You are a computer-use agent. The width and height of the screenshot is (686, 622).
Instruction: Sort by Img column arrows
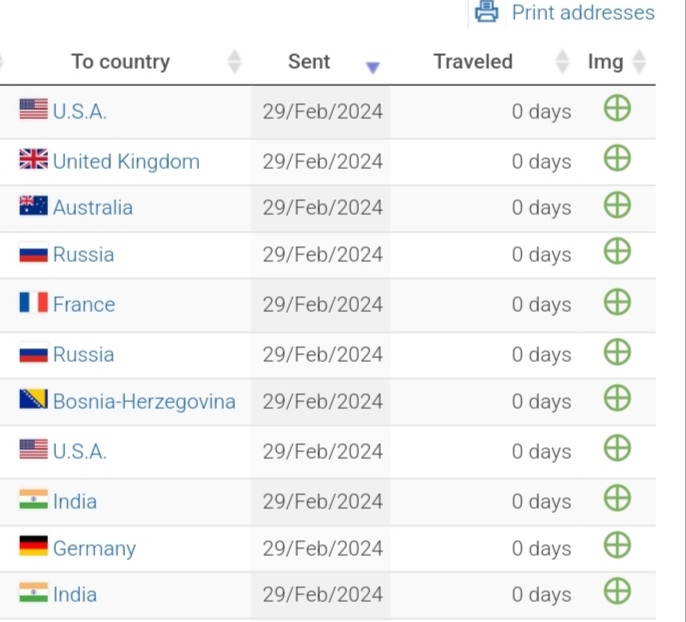(639, 62)
